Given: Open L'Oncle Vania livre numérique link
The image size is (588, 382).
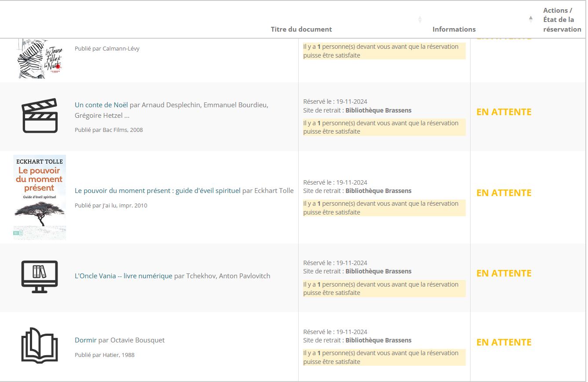Looking at the screenshot, I should coord(123,276).
